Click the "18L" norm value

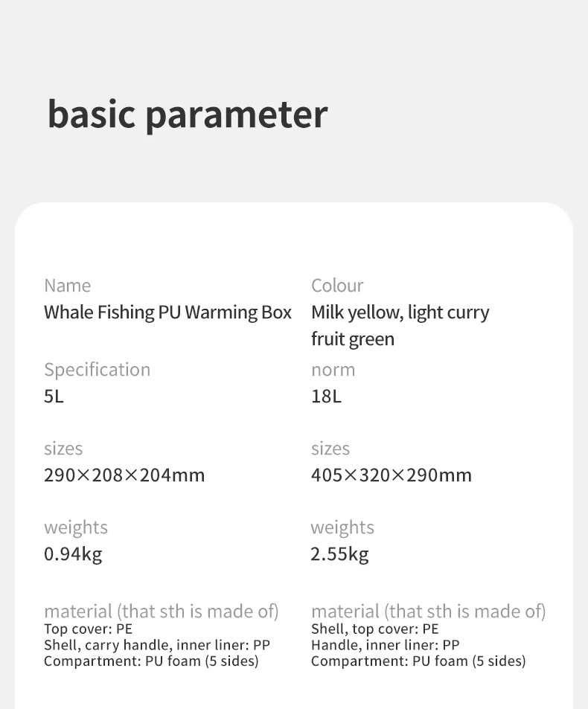pyautogui.click(x=326, y=397)
